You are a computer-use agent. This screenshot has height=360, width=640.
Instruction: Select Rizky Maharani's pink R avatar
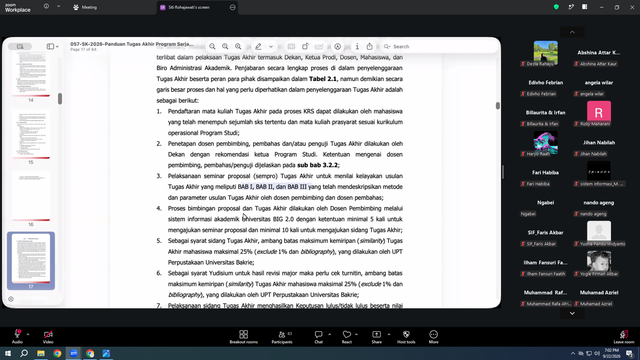pyautogui.click(x=599, y=112)
